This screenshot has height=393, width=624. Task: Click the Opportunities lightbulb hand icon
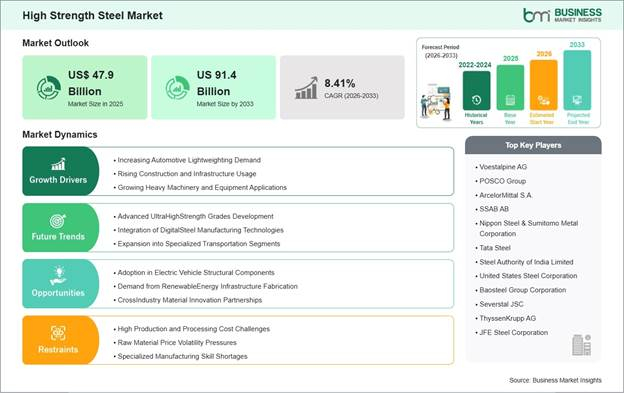[x=58, y=276]
